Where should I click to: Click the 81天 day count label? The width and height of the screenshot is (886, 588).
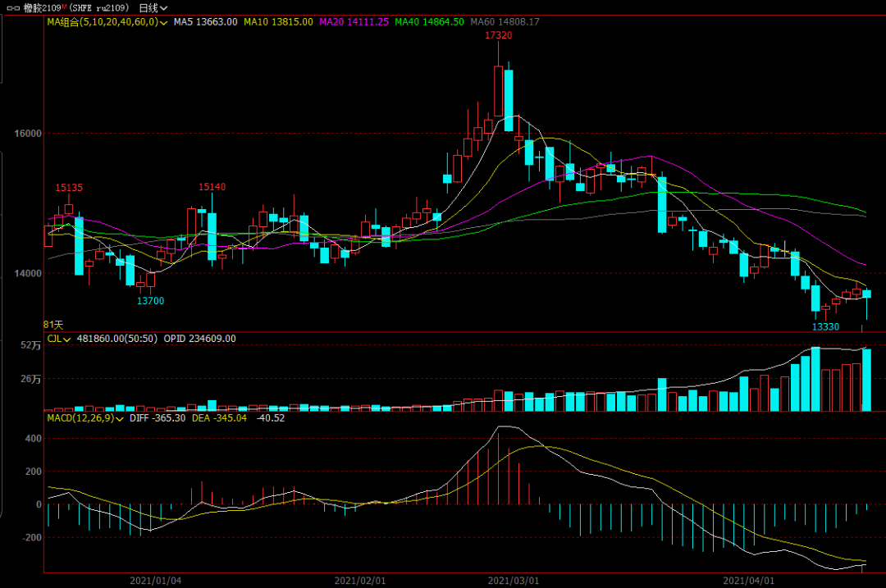click(53, 325)
